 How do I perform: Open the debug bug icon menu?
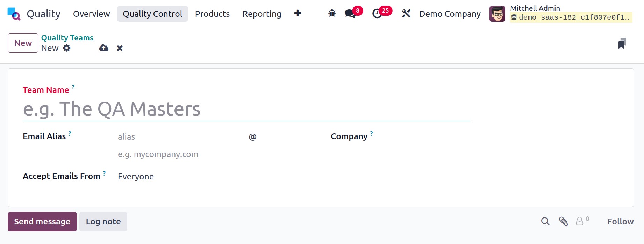(x=332, y=14)
